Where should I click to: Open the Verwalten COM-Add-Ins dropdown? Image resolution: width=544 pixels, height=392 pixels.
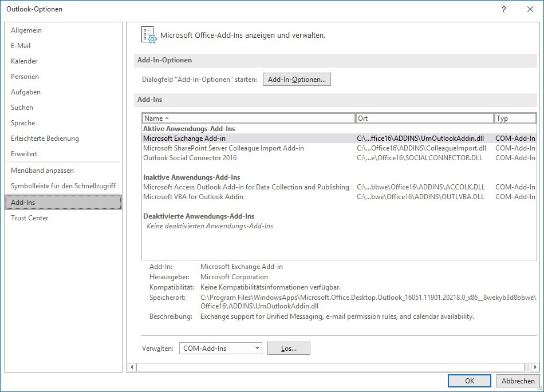click(220, 349)
